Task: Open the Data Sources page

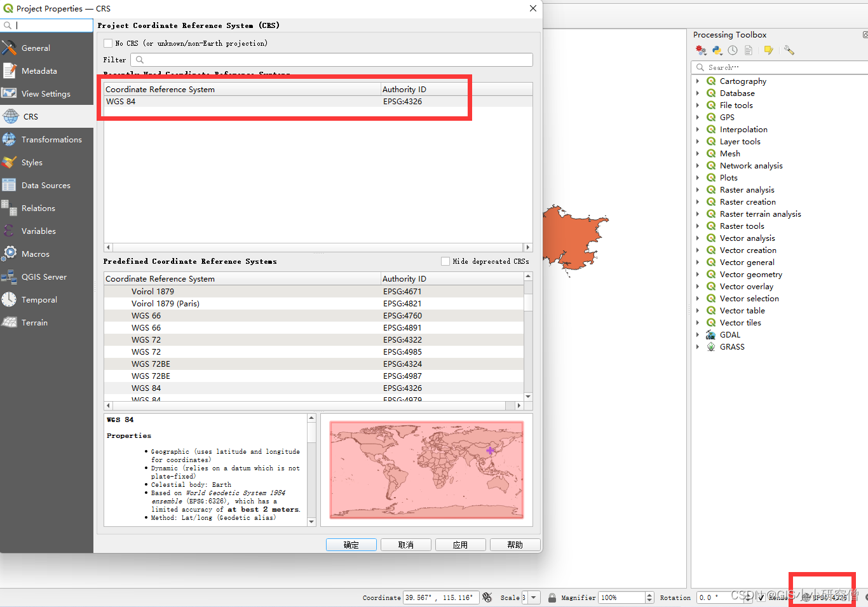Action: 46,185
